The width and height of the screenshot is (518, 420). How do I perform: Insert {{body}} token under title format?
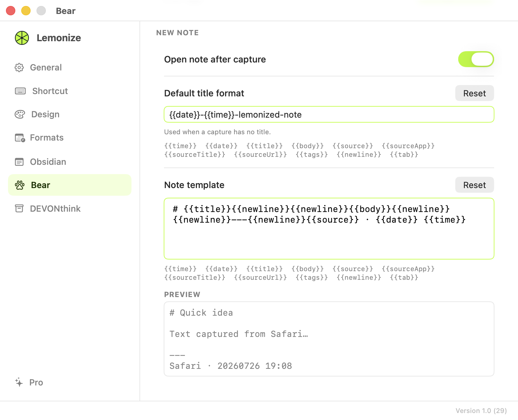click(x=307, y=146)
